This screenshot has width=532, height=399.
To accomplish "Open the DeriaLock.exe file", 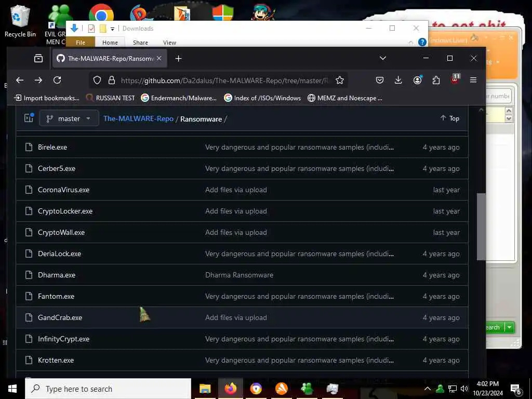I will click(59, 254).
